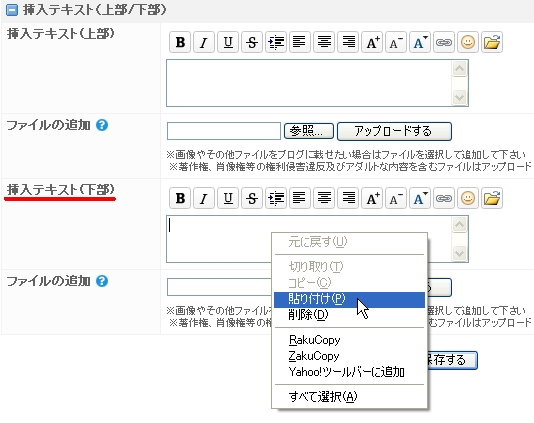Click Italic icon in lower text toolbar
Viewport: 534px width, 423px height.
pos(204,198)
